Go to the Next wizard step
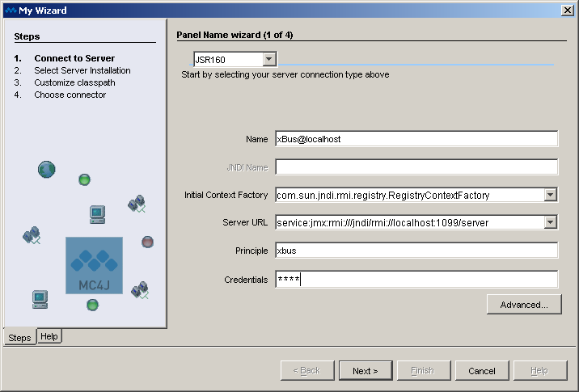This screenshot has width=579, height=392. (x=366, y=371)
